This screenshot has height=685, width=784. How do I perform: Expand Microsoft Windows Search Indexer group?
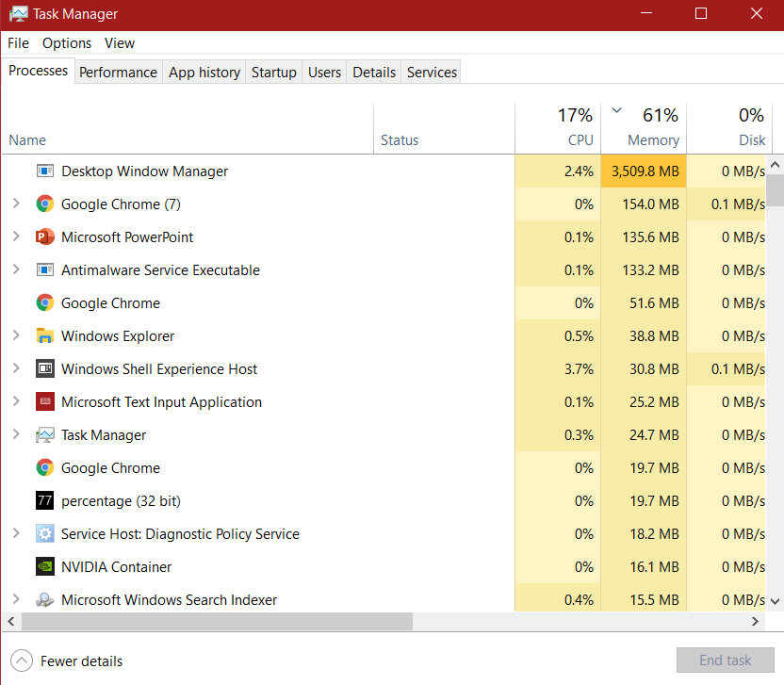tap(16, 599)
